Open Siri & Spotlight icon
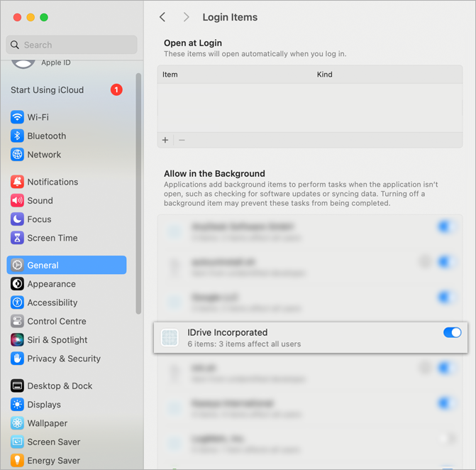This screenshot has height=470, width=476. (17, 340)
